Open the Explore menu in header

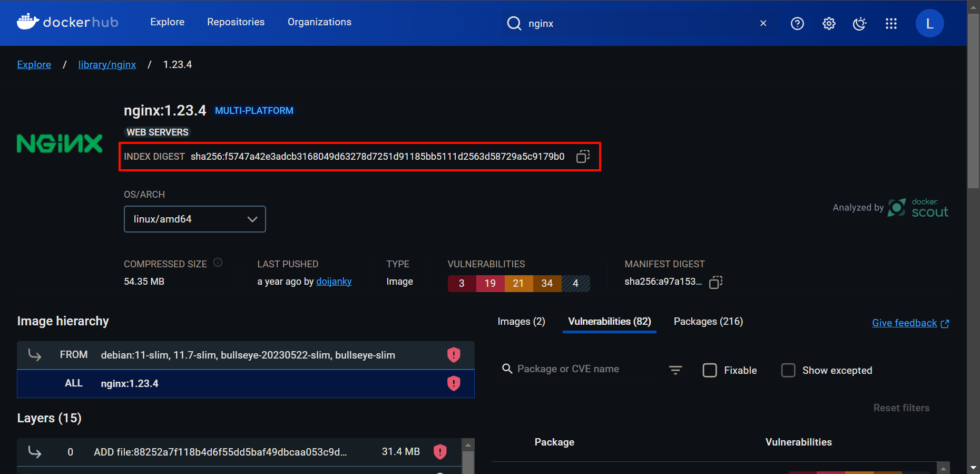click(x=168, y=22)
